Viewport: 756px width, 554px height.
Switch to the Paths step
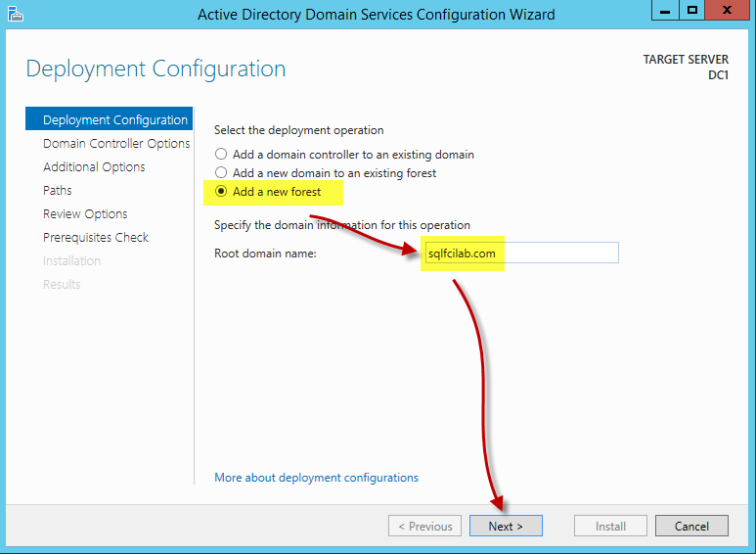pos(58,190)
